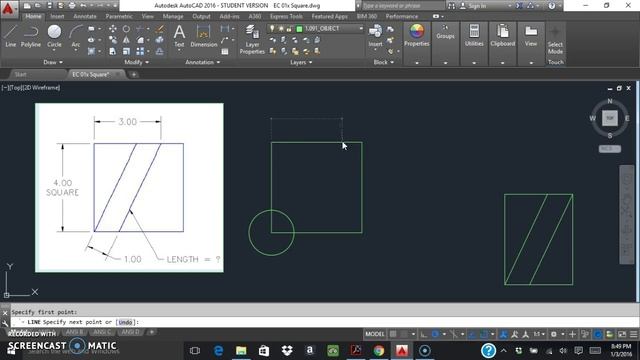
Task: Click Undo in quick access toolbar
Action: point(83,6)
